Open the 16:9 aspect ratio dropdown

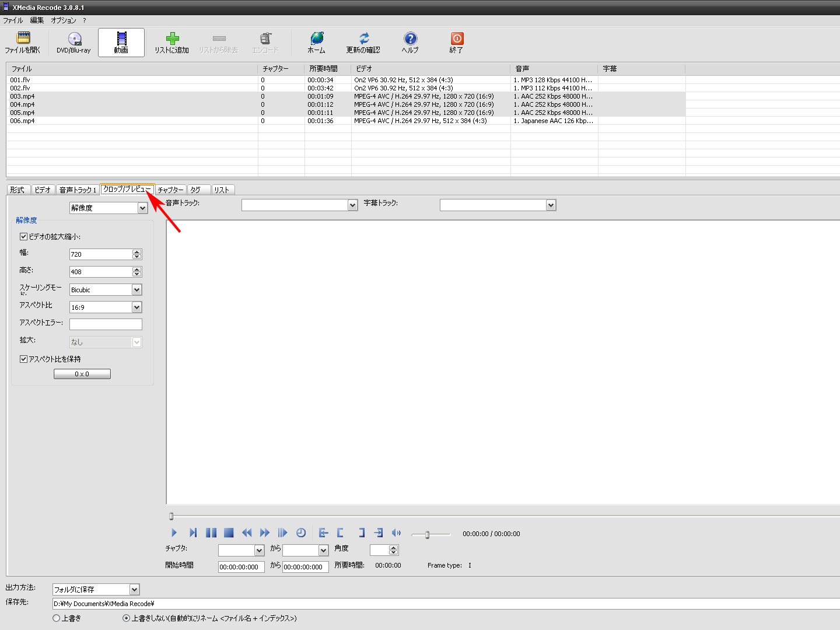click(136, 307)
